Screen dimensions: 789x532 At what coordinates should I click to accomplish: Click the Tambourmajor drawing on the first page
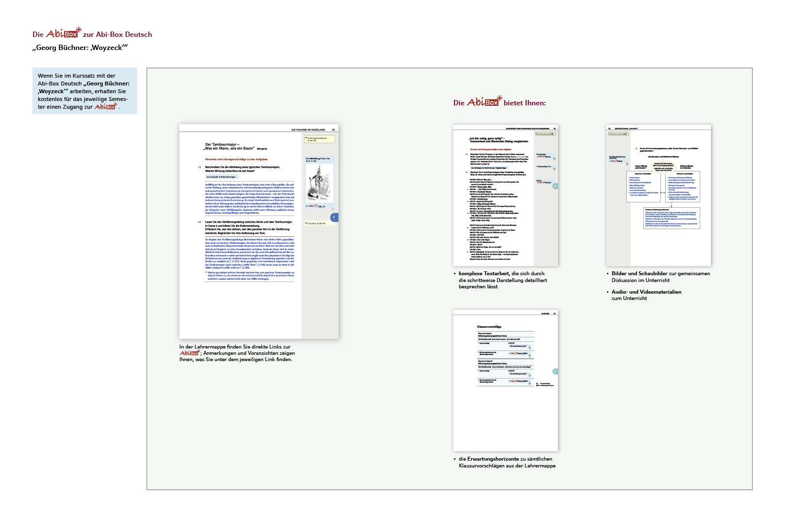(x=319, y=183)
